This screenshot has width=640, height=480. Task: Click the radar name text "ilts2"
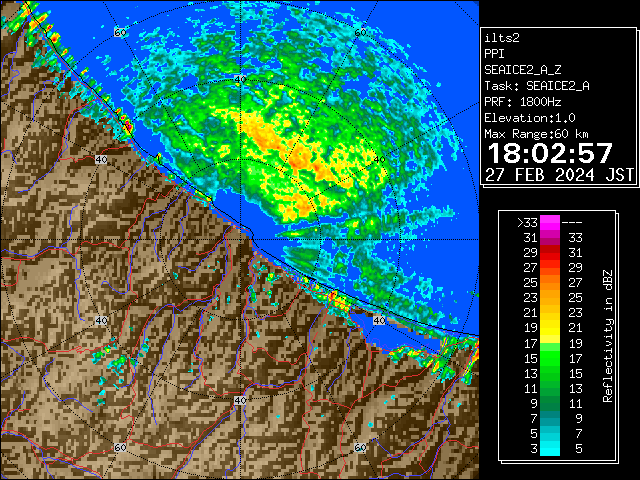502,38
